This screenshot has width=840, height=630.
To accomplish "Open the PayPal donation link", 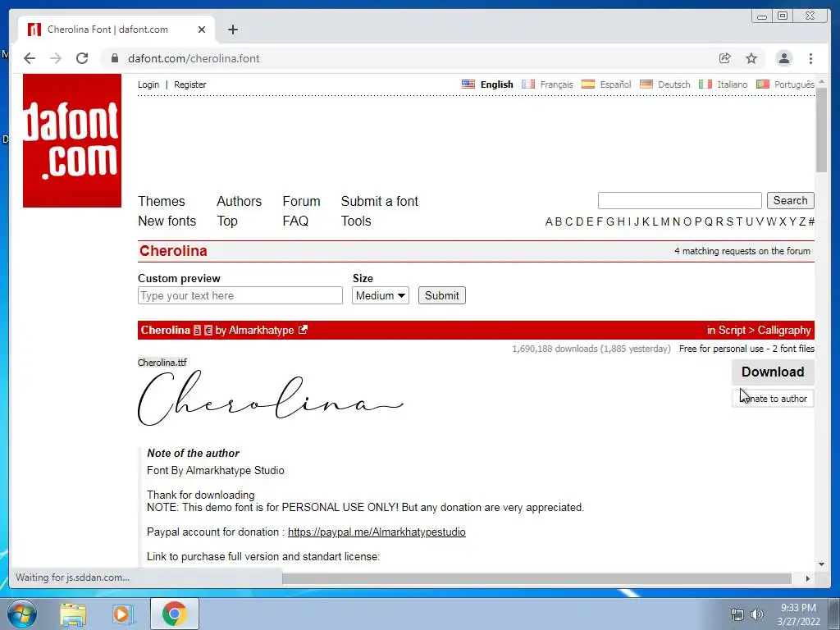I will pyautogui.click(x=377, y=532).
